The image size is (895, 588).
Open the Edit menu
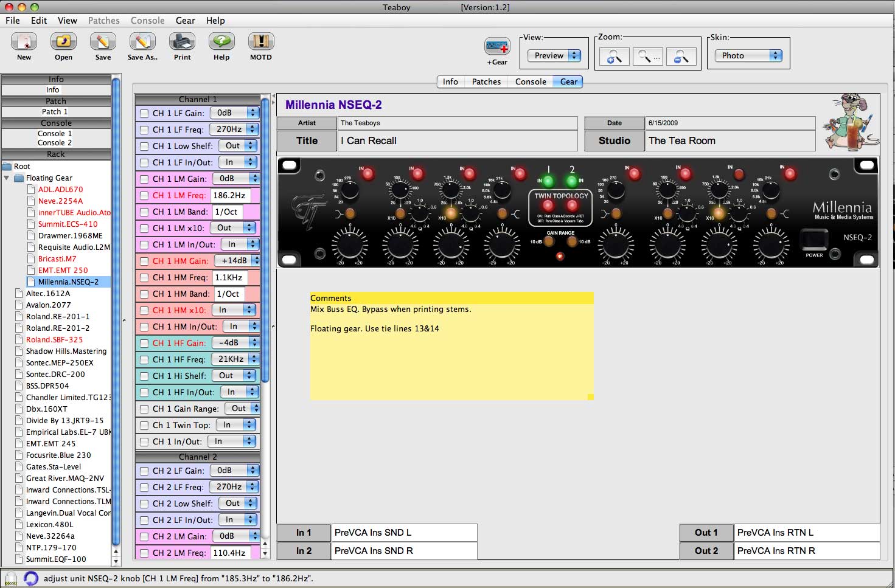point(39,20)
